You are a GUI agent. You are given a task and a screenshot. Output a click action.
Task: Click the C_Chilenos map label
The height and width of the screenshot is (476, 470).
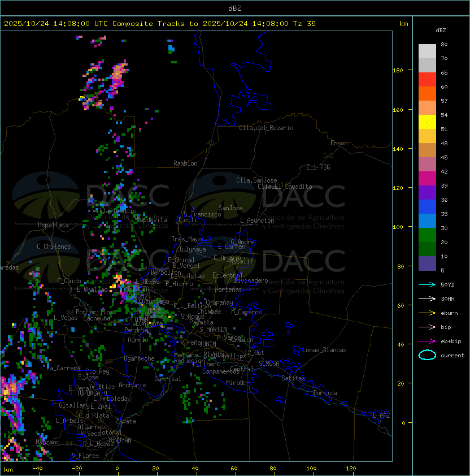[54, 246]
